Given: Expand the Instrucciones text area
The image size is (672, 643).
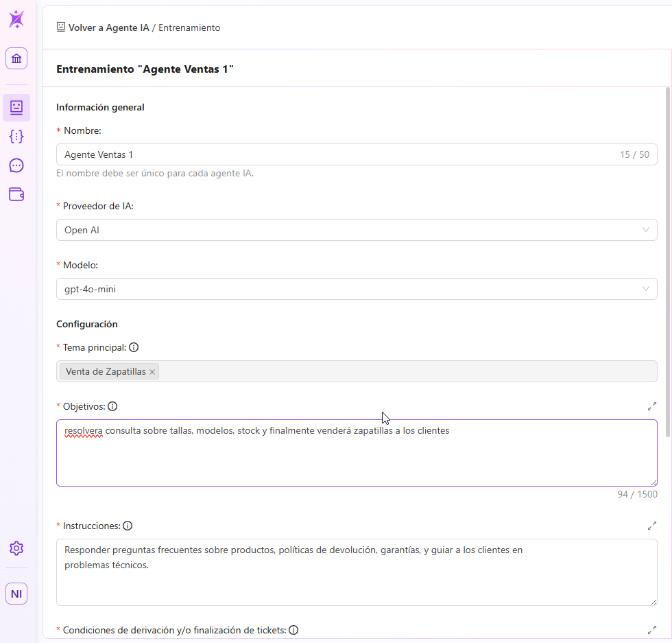Looking at the screenshot, I should tap(651, 526).
